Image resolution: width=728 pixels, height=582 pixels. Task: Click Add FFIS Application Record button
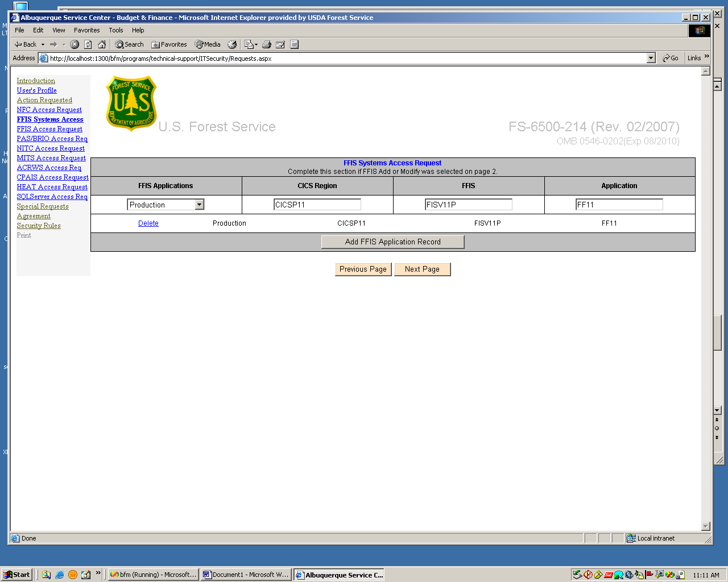click(x=392, y=242)
